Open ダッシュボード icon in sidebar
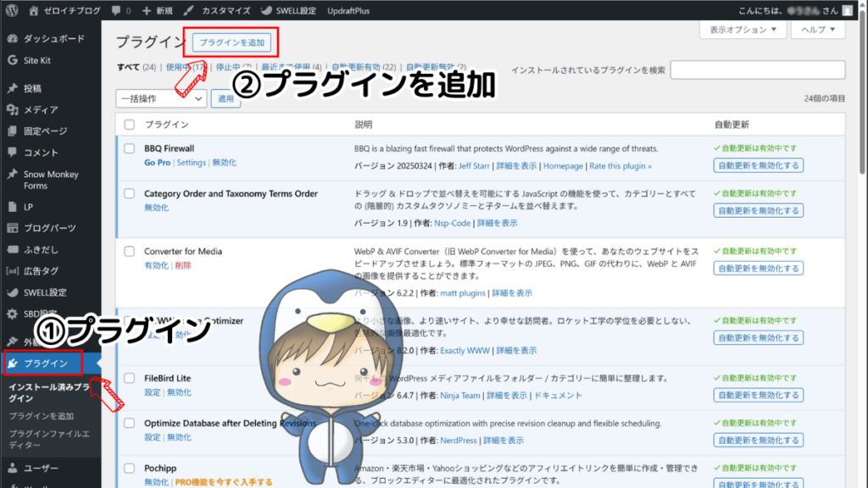868x488 pixels. point(12,39)
